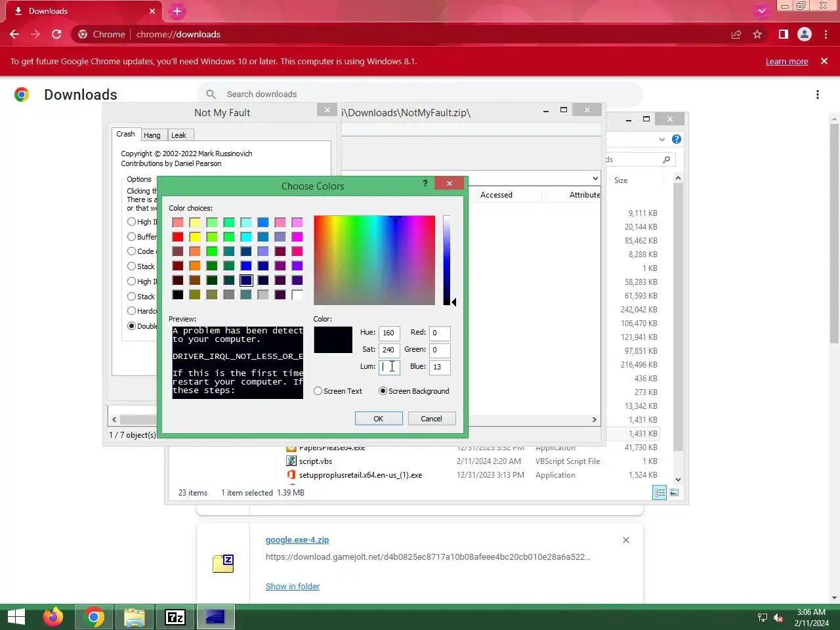
Task: Open the Learn more link
Action: (787, 62)
